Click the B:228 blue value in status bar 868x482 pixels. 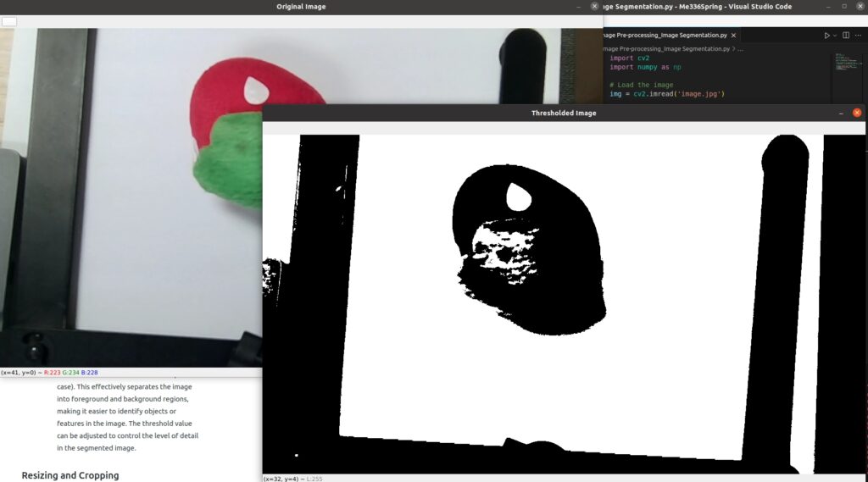[x=89, y=373]
